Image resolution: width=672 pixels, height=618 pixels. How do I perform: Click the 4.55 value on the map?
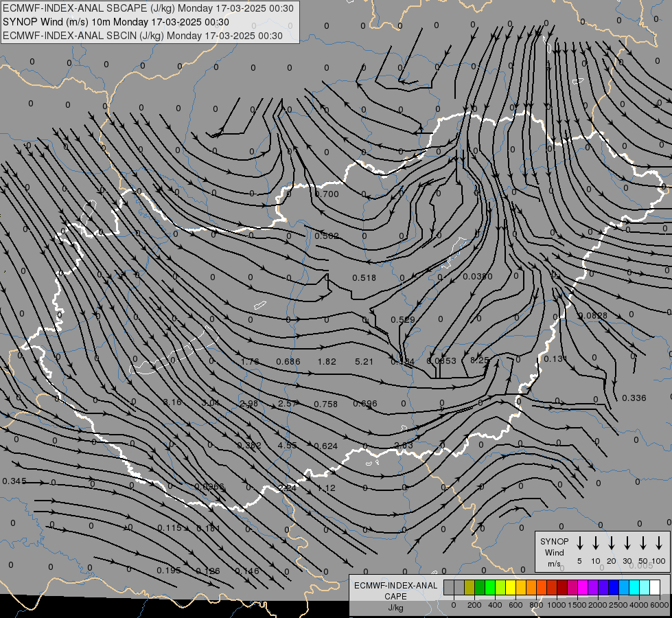pos(287,445)
